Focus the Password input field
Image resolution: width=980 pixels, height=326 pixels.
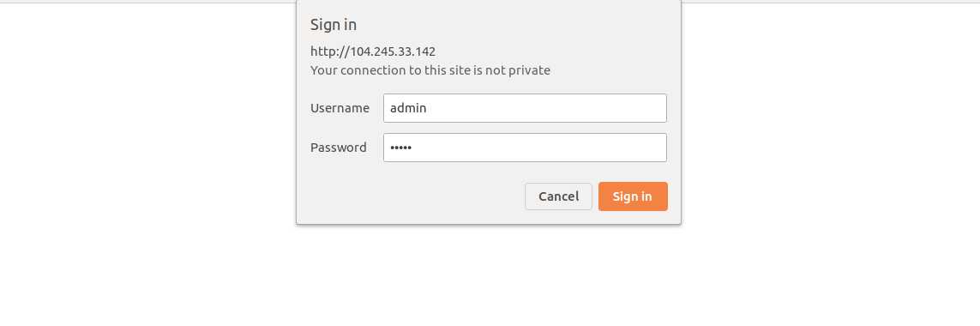(x=525, y=148)
